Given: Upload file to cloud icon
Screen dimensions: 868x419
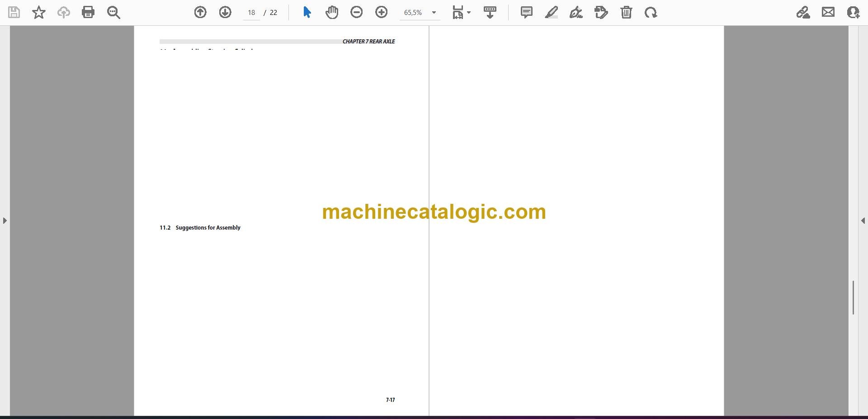Looking at the screenshot, I should (64, 12).
